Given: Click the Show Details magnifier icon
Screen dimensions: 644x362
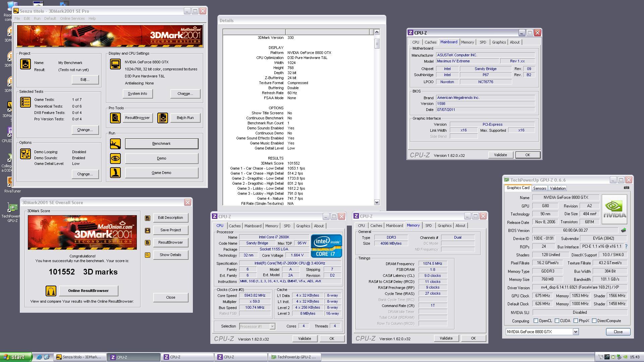Looking at the screenshot, I should tap(148, 255).
